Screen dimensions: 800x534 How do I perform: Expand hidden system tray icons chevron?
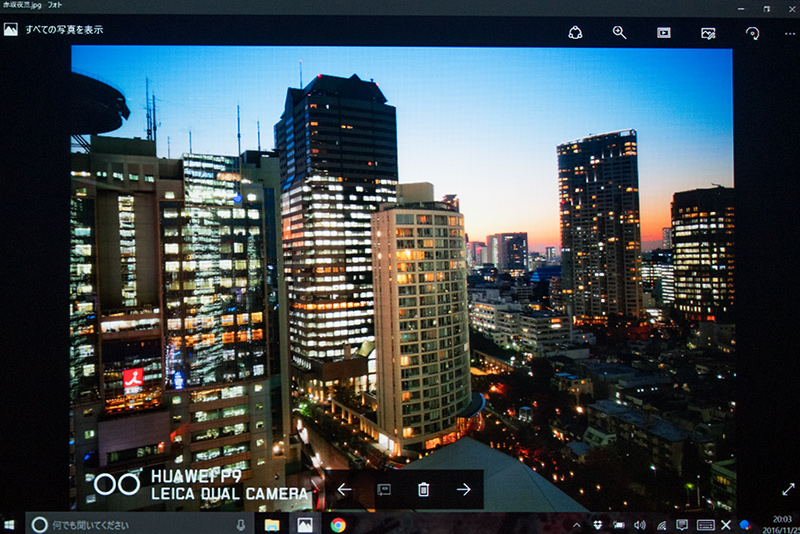577,525
